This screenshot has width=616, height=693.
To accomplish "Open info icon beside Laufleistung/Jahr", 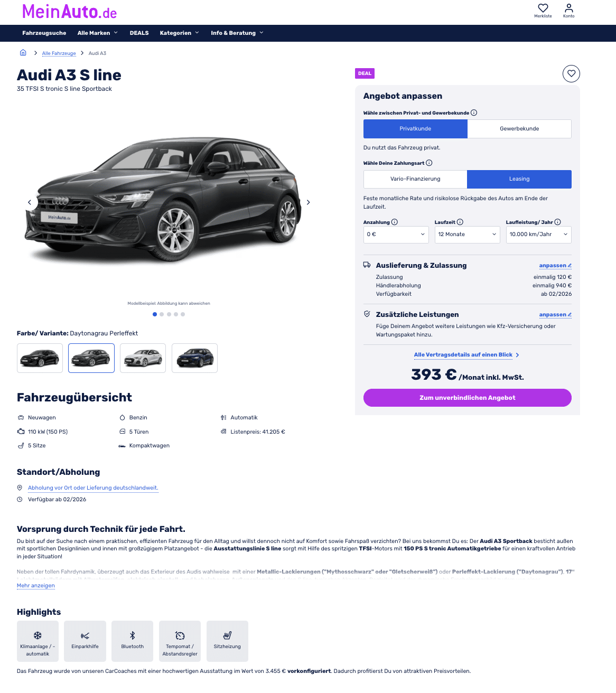I will (x=558, y=222).
